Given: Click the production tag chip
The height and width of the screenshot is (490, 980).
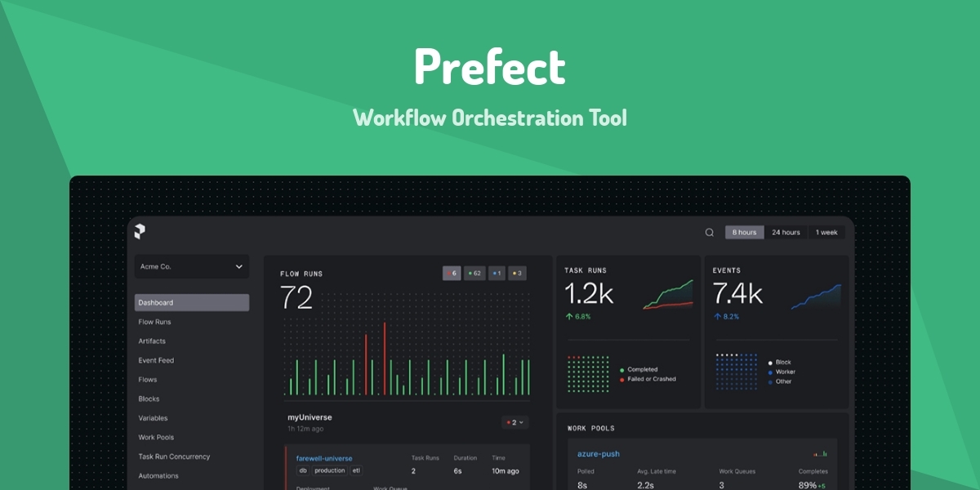Looking at the screenshot, I should (330, 470).
